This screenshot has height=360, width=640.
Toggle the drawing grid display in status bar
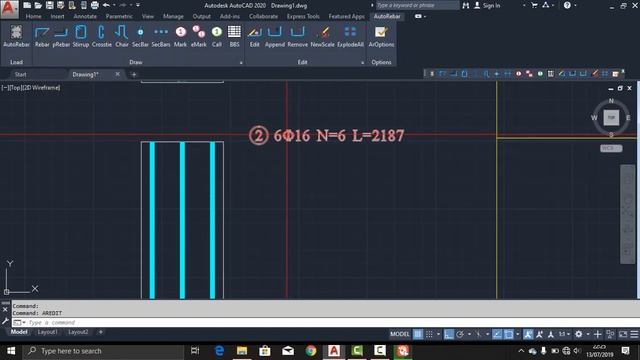[418, 334]
